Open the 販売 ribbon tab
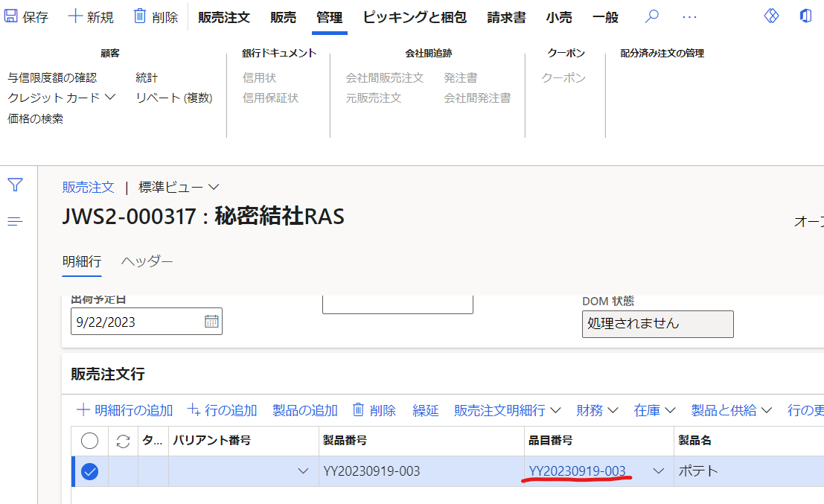This screenshot has height=504, width=824. point(284,17)
